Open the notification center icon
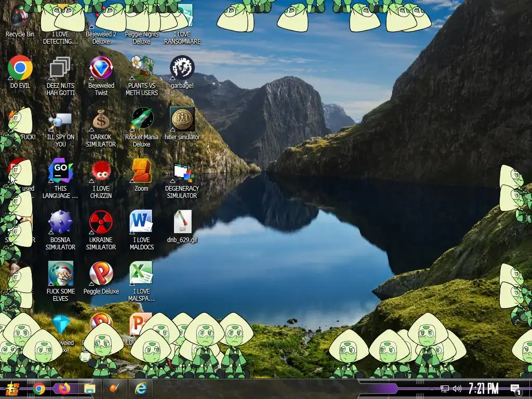The image size is (532, 399). (515, 390)
